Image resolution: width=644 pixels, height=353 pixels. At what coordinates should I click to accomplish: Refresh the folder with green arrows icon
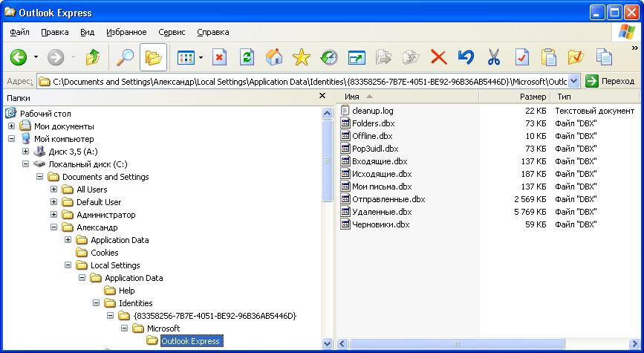click(247, 57)
